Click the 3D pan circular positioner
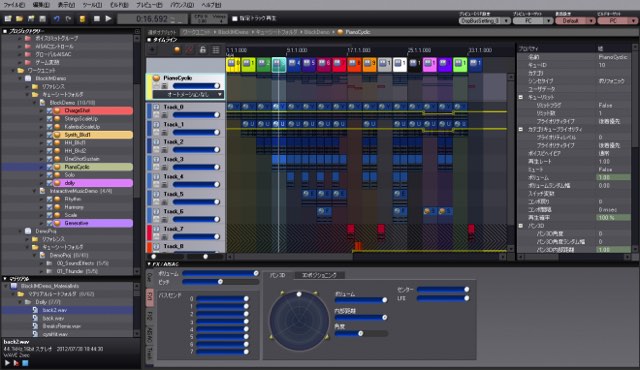 coord(299,321)
